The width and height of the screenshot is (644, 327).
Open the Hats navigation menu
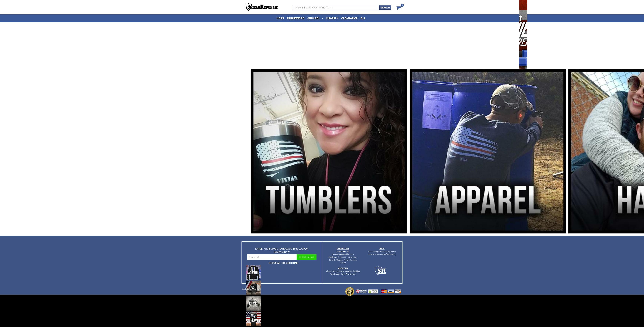(x=280, y=18)
